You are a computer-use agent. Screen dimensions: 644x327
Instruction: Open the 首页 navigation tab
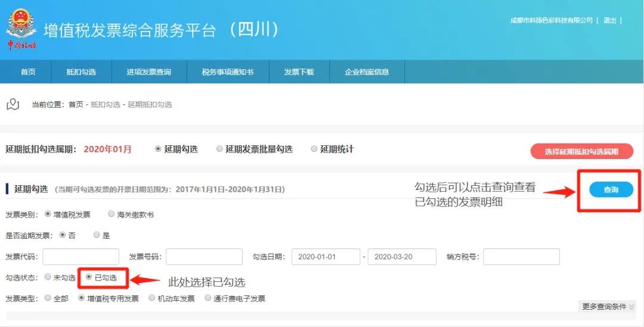click(28, 72)
